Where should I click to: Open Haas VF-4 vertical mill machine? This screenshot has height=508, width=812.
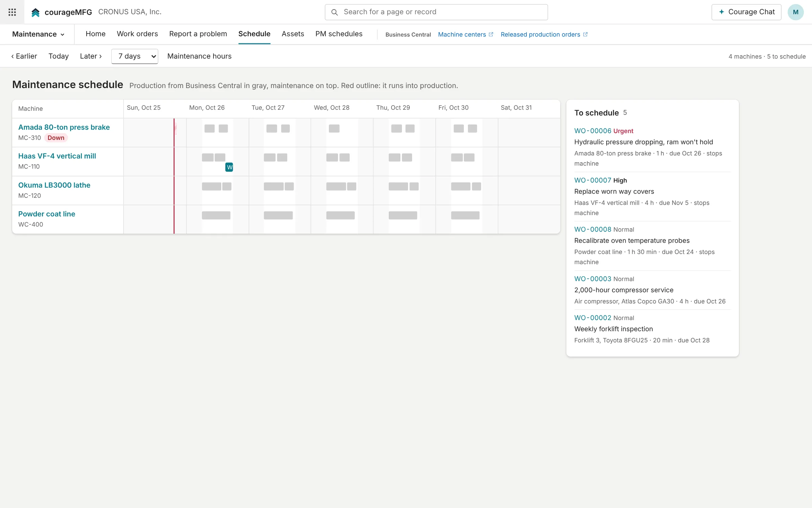pyautogui.click(x=57, y=156)
